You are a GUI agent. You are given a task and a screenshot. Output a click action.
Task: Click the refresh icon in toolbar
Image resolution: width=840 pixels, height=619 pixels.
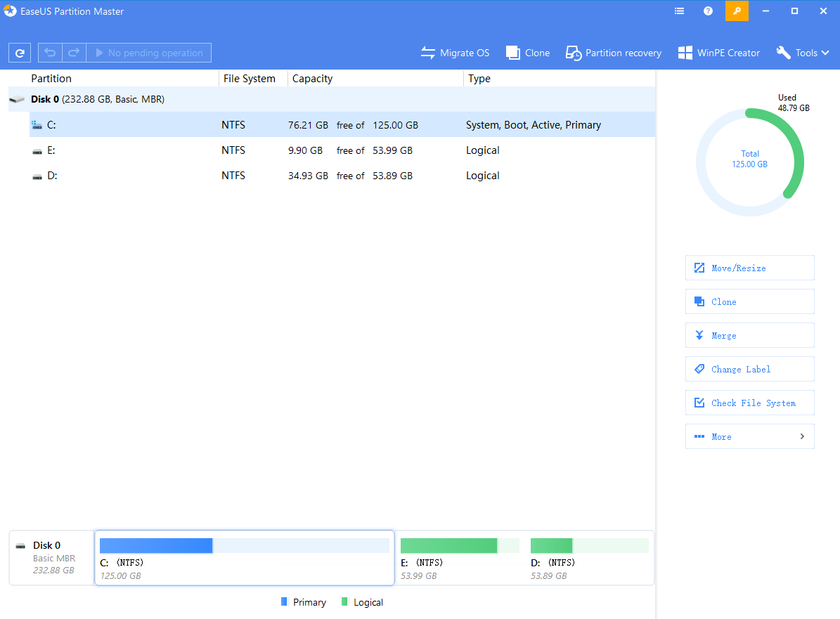coord(20,53)
